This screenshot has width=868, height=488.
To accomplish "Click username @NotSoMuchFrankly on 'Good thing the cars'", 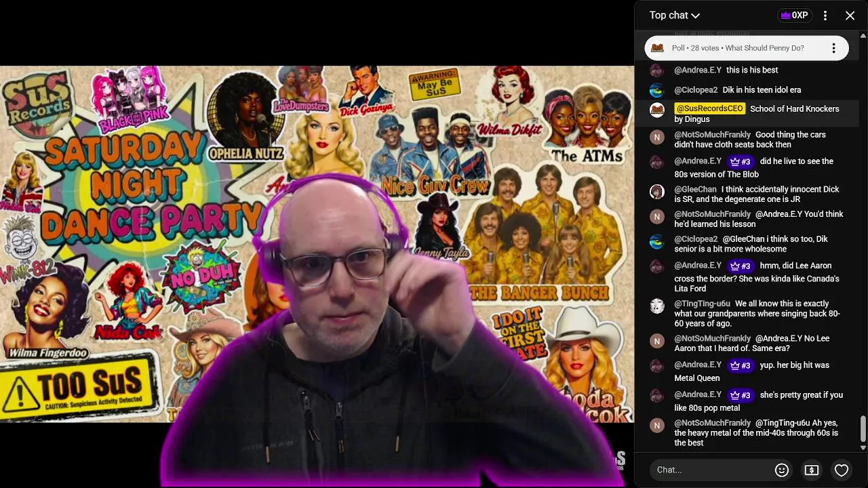I will [712, 134].
